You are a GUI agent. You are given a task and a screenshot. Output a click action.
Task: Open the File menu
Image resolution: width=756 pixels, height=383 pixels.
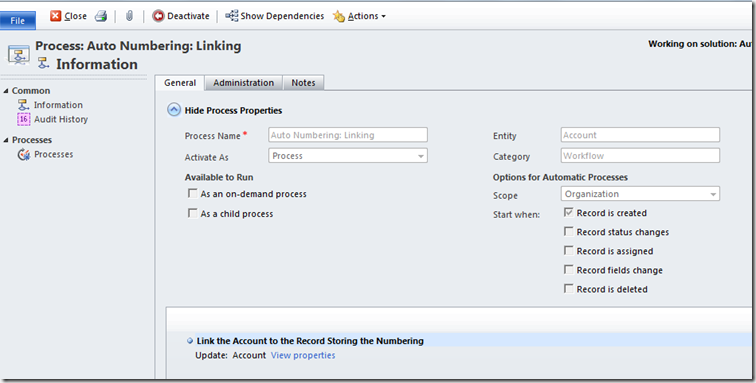17,20
